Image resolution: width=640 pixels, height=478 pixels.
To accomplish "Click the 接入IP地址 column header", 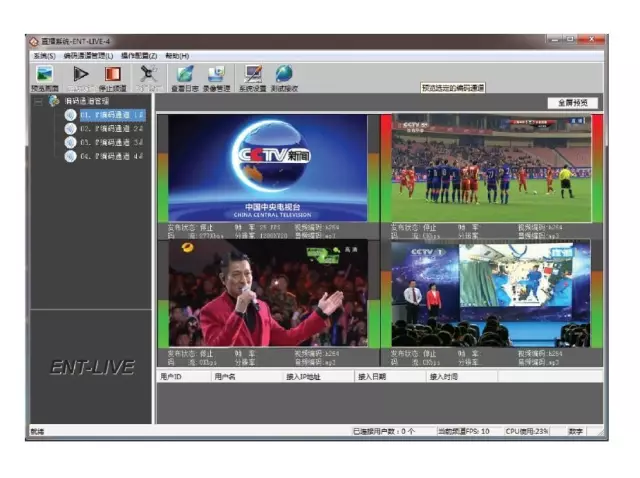I will point(319,376).
